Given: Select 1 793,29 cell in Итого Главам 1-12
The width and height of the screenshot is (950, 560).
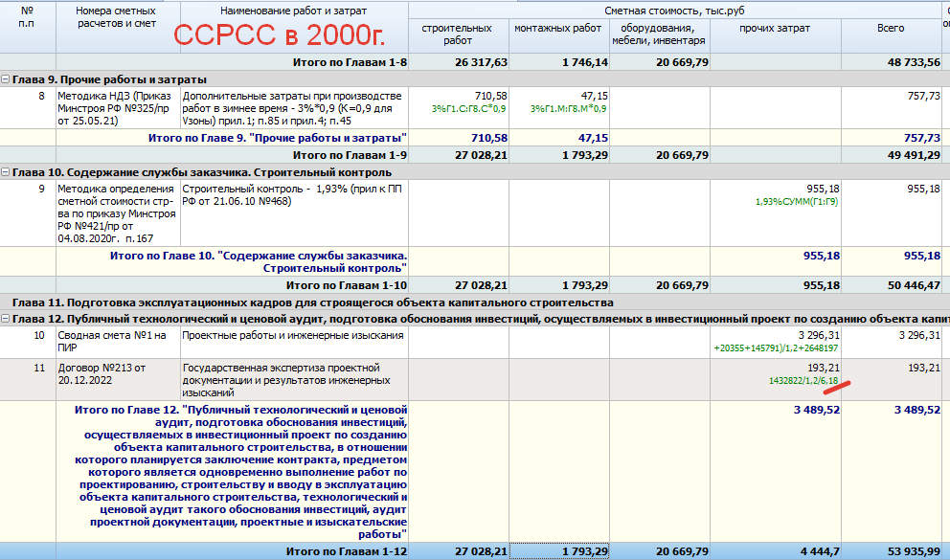Looking at the screenshot, I should (558, 551).
